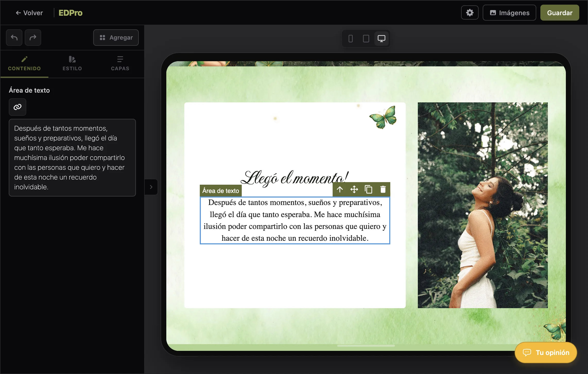Click the Agregar button
The image size is (588, 374).
[116, 38]
